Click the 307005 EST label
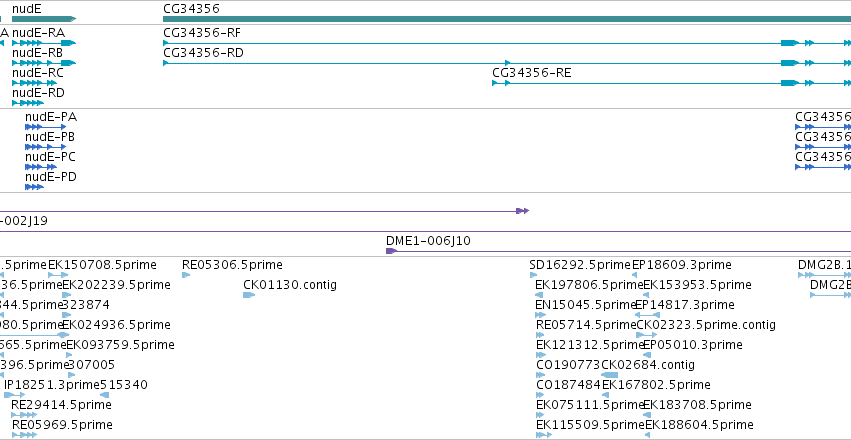This screenshot has width=851, height=440. point(91,365)
